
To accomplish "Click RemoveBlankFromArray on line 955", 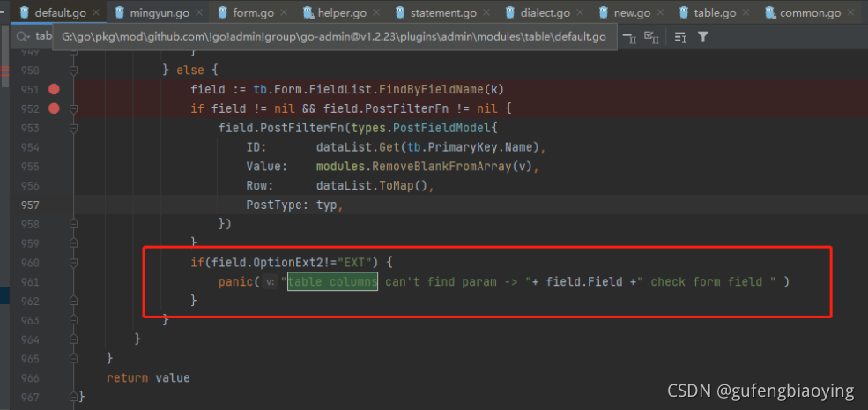I will [x=441, y=167].
